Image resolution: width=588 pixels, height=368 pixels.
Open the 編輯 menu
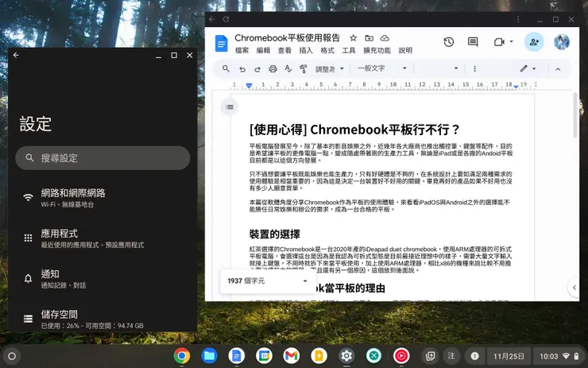[x=263, y=50]
